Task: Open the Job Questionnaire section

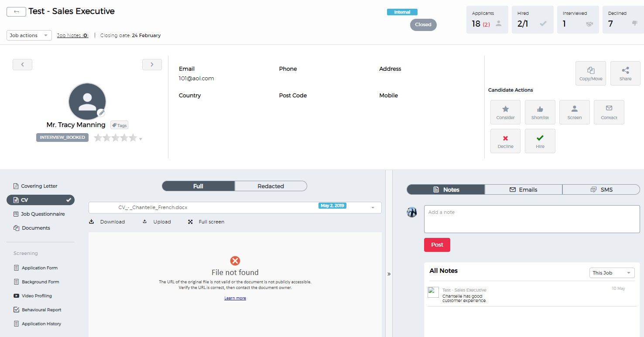Action: pos(39,214)
